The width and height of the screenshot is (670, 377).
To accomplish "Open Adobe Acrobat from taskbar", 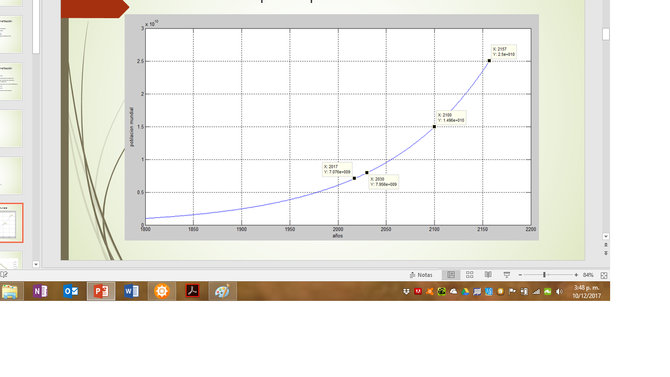I will tap(192, 292).
